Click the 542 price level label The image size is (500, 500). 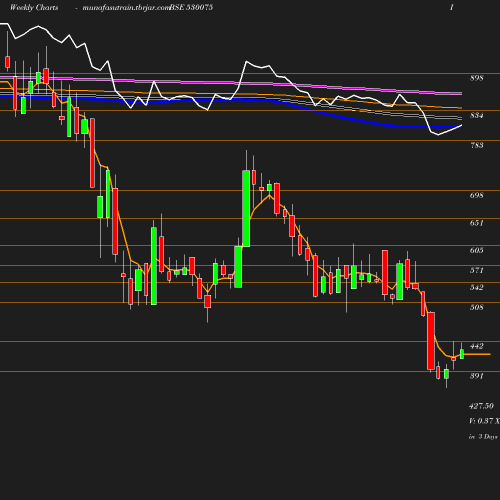coord(477,287)
